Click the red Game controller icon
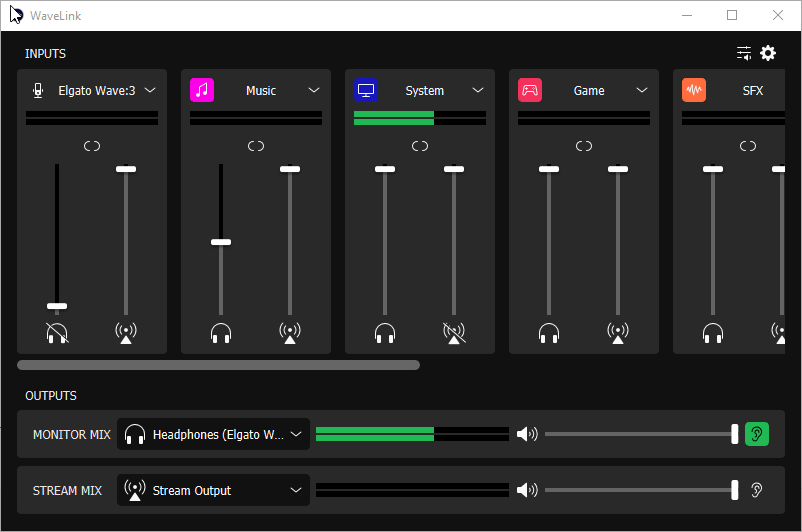Image resolution: width=802 pixels, height=532 pixels. pos(530,90)
